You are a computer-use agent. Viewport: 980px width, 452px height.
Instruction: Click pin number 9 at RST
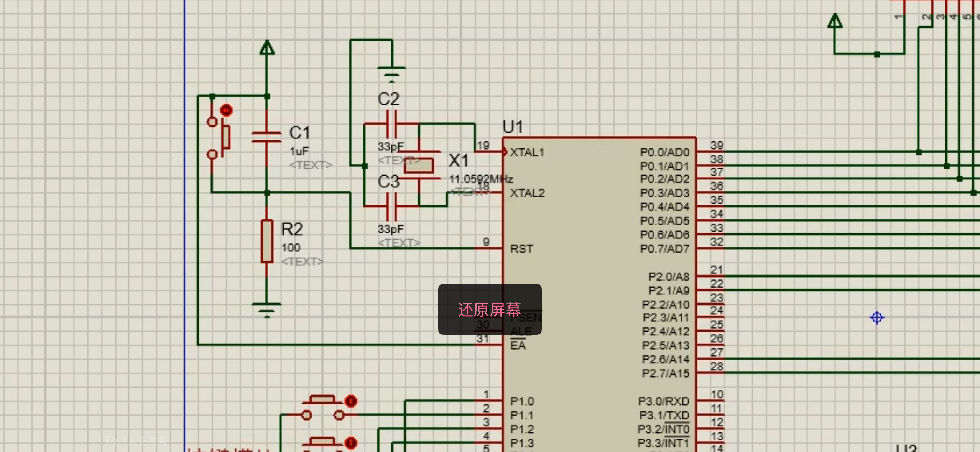tap(486, 242)
